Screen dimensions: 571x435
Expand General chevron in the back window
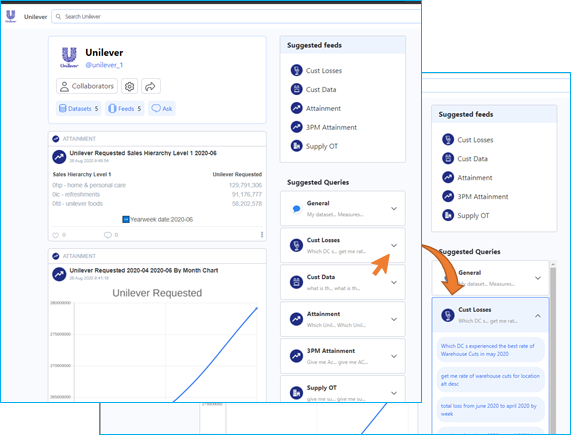[x=537, y=278]
